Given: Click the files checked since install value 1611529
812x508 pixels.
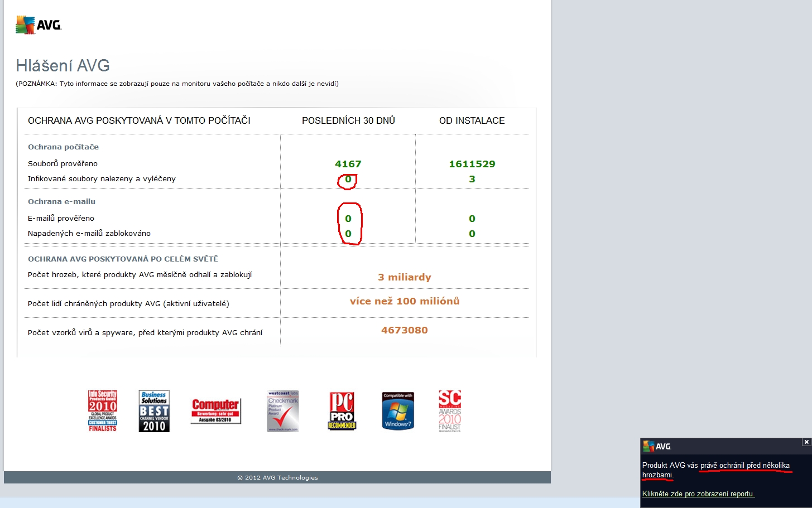Looking at the screenshot, I should pos(472,164).
